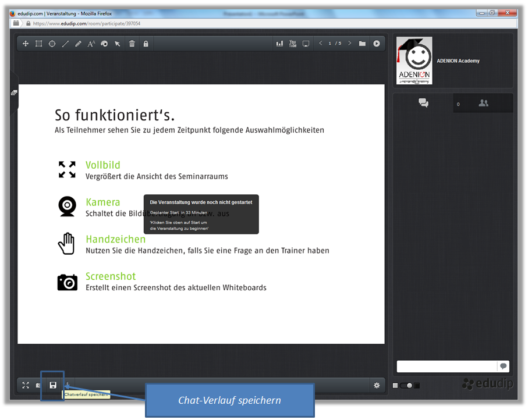Select the circle drawing tool
This screenshot has height=420, width=528.
pos(52,44)
